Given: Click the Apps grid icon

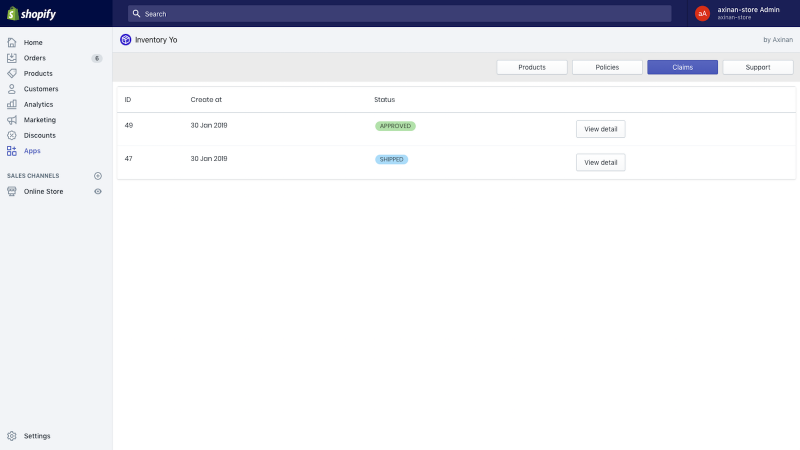Looking at the screenshot, I should (x=12, y=151).
